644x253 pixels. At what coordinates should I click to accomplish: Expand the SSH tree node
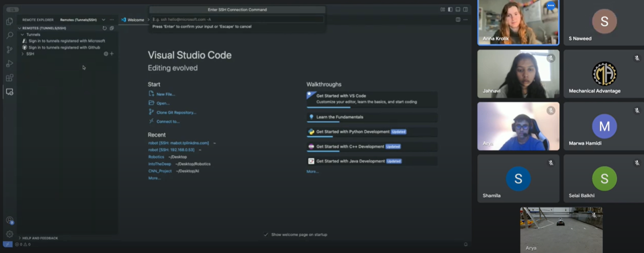[23, 54]
